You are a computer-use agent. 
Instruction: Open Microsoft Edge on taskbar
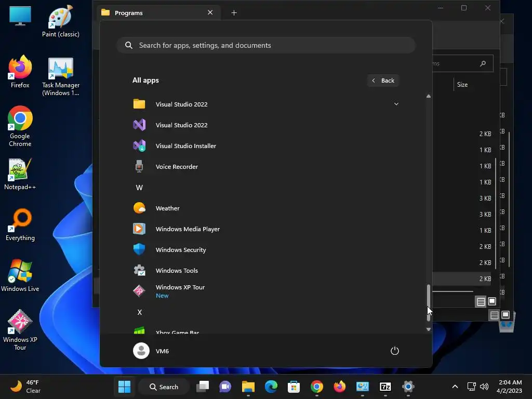[271, 387]
